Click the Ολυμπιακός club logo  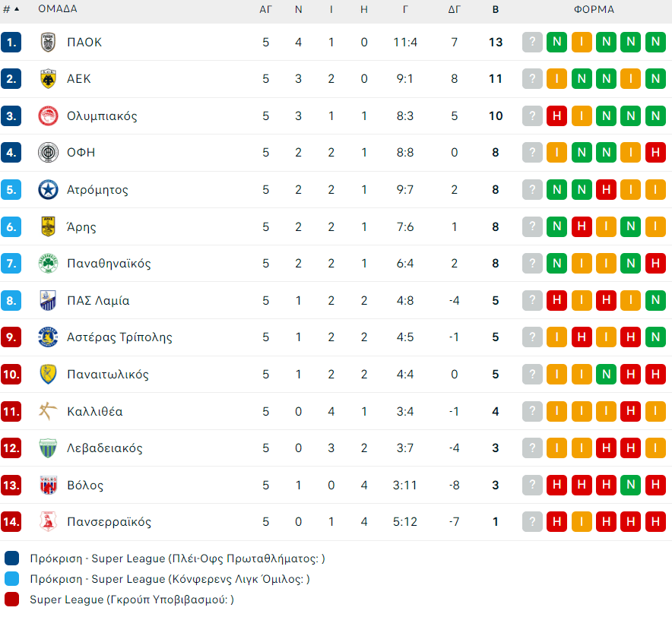click(49, 116)
